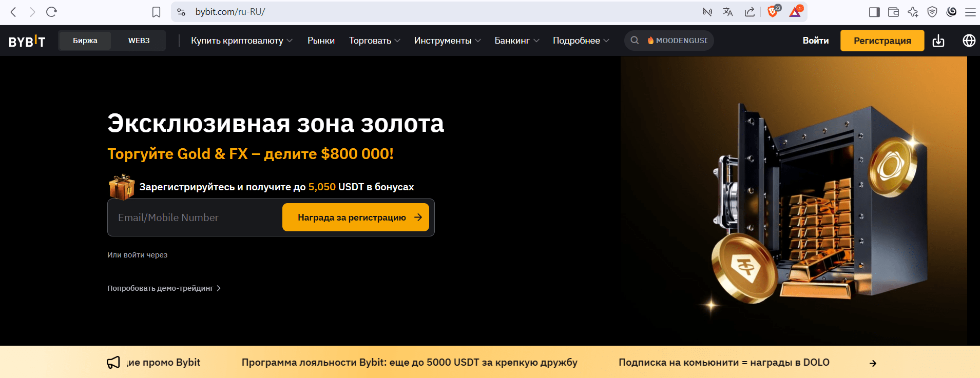Open the globe language selector icon
The image size is (980, 378).
pos(969,41)
